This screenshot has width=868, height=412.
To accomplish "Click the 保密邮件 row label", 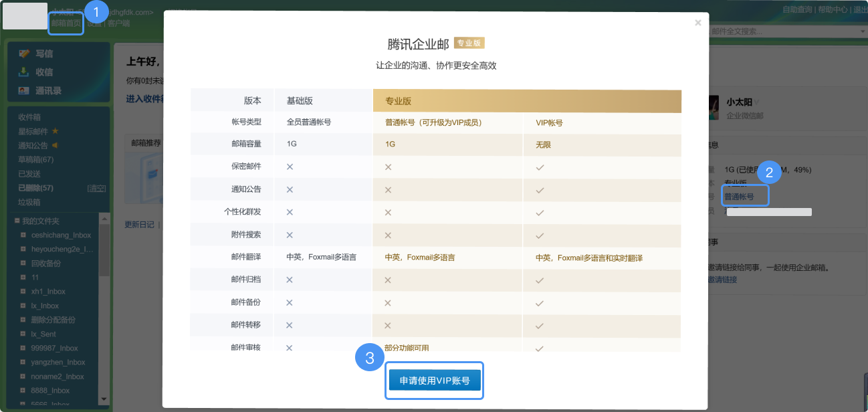I will point(245,167).
